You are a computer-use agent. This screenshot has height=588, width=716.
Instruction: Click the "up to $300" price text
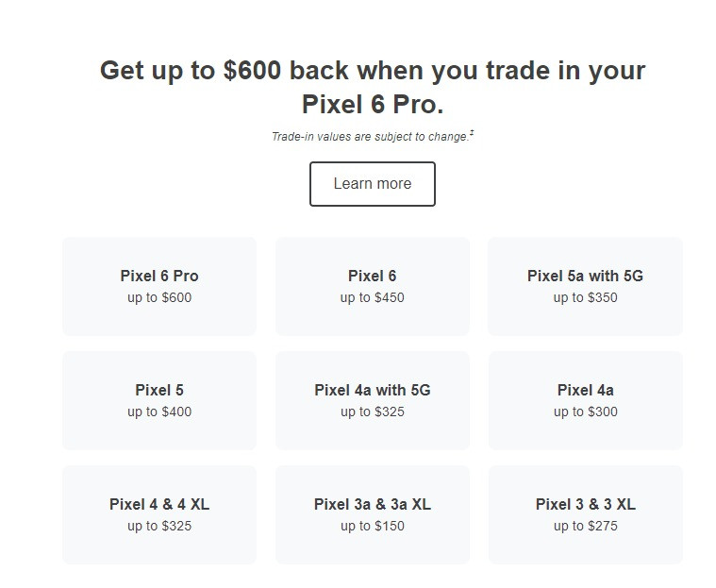[x=585, y=412]
